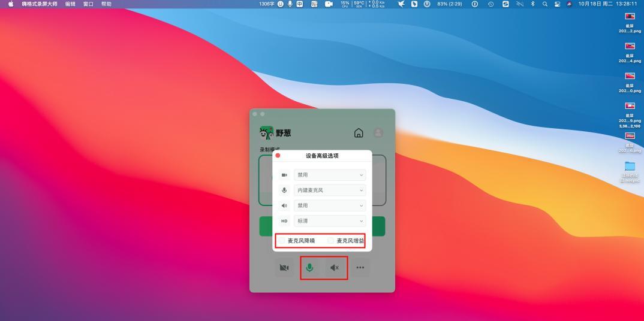Select the blue folder on the desktop
Screen dimensions: 644x321
coord(630,166)
